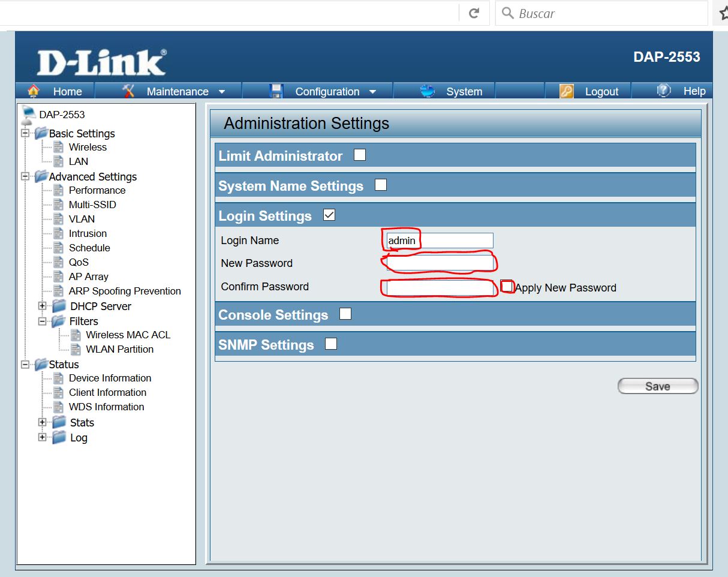The image size is (728, 577).
Task: Open the WLAN Partition page
Action: pos(119,349)
